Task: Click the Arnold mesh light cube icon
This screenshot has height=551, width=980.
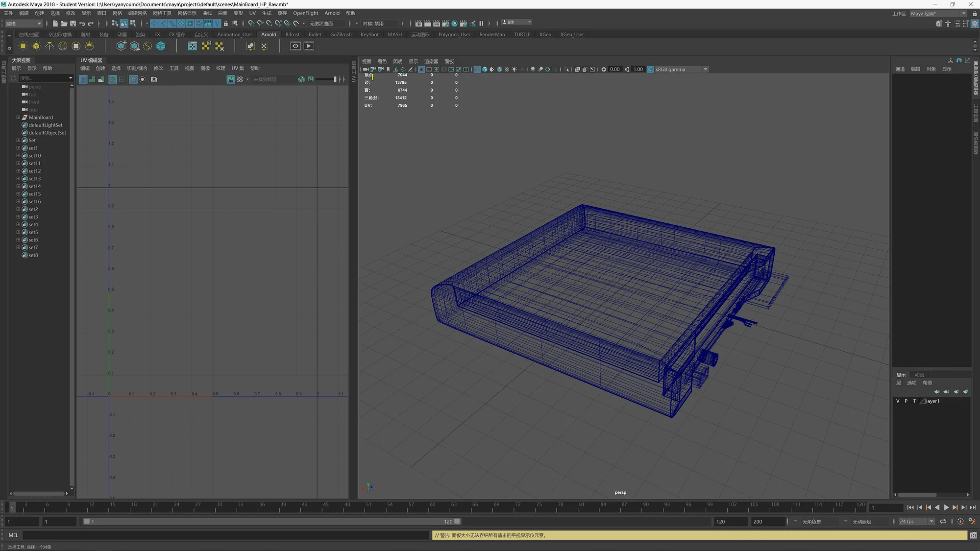Action: 36,46
